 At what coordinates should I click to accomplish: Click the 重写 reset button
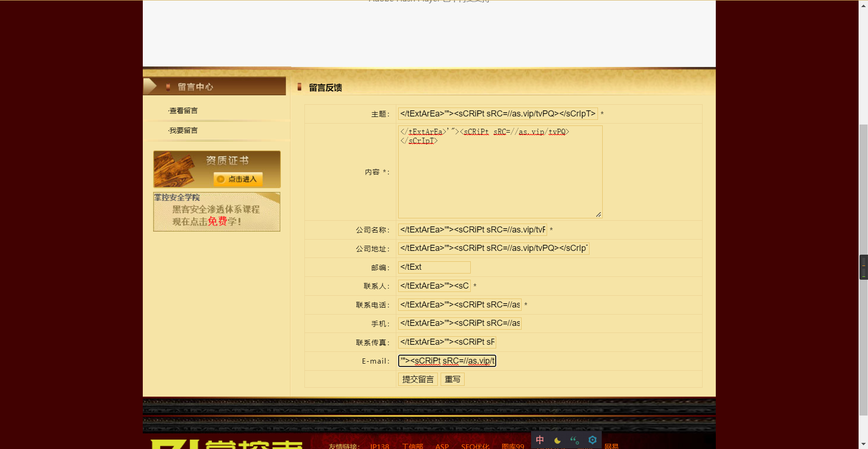coord(452,379)
